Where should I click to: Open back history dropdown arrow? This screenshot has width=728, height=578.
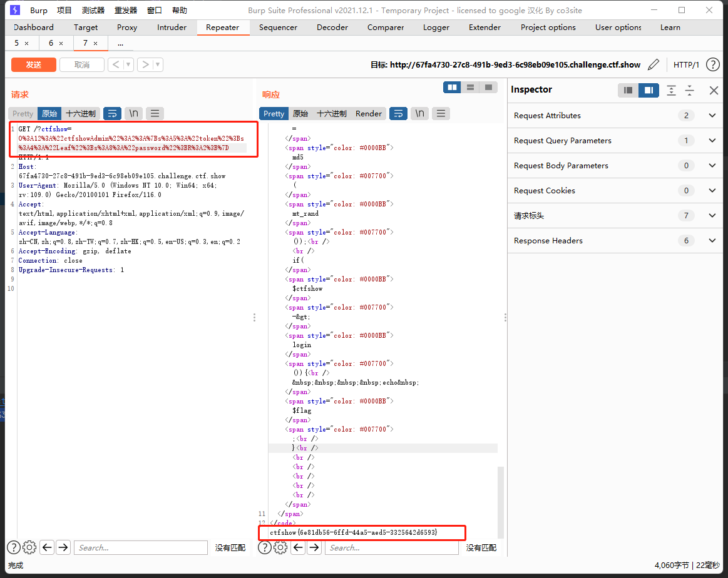point(128,64)
